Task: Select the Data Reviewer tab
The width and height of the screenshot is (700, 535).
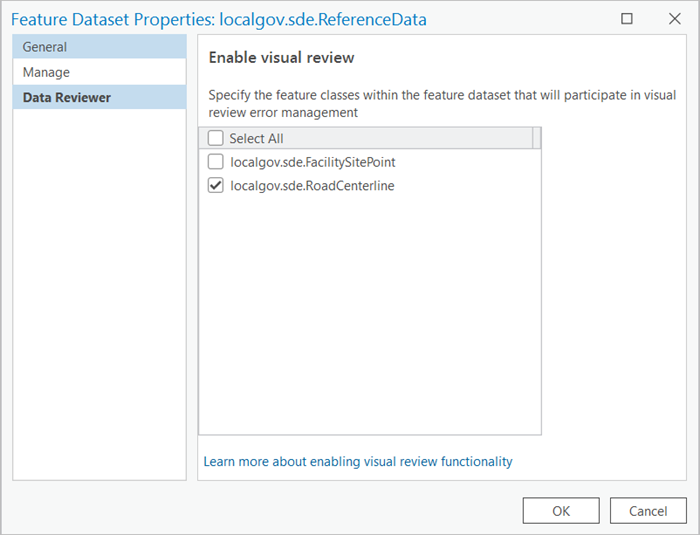Action: (67, 97)
